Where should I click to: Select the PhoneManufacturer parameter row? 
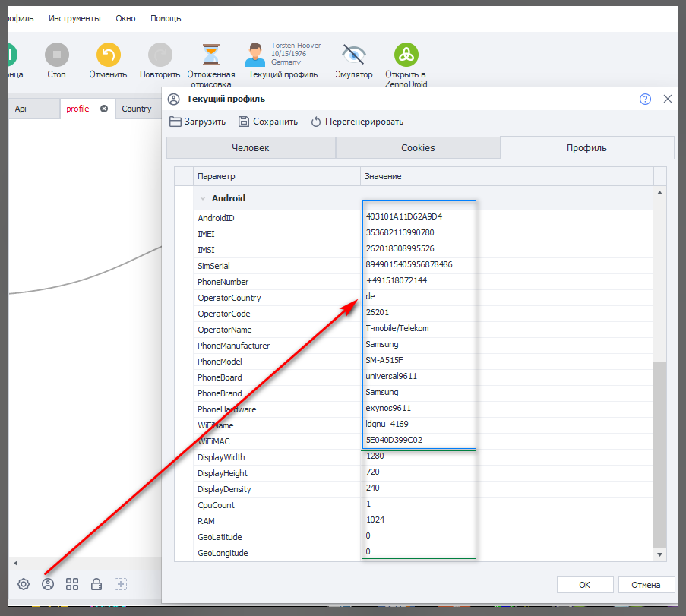point(423,346)
